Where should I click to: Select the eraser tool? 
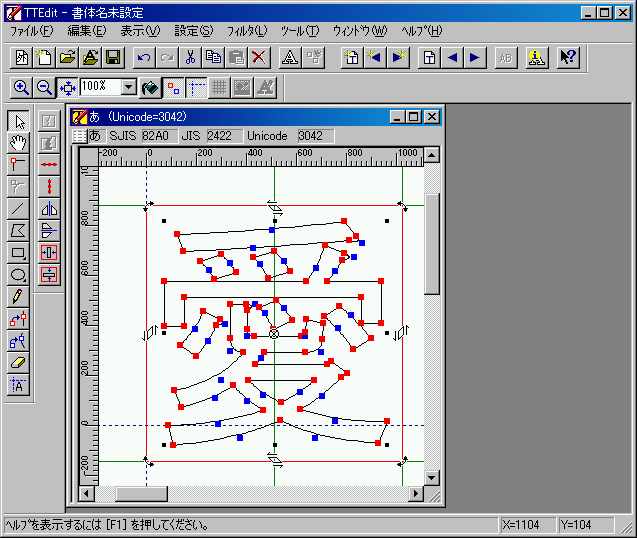[x=18, y=362]
